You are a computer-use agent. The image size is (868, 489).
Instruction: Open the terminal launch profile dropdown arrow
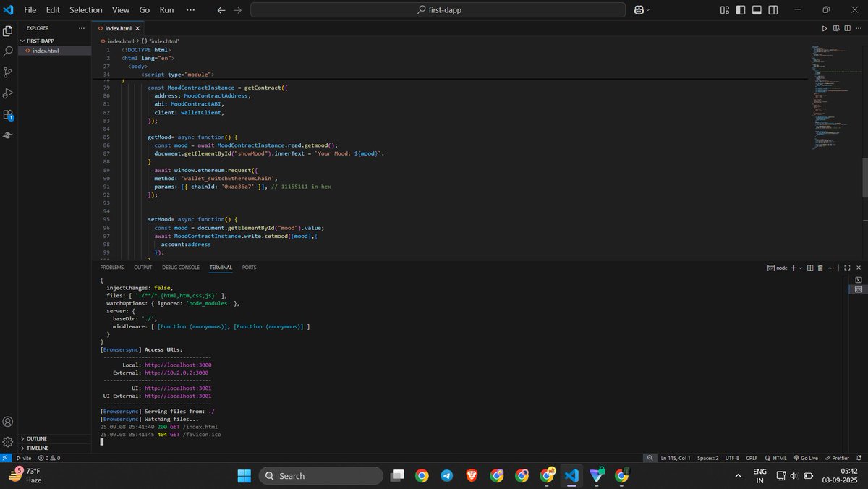point(801,268)
